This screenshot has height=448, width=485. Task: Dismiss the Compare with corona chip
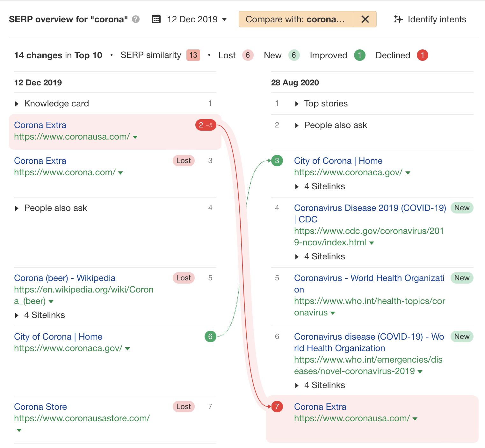coord(365,19)
